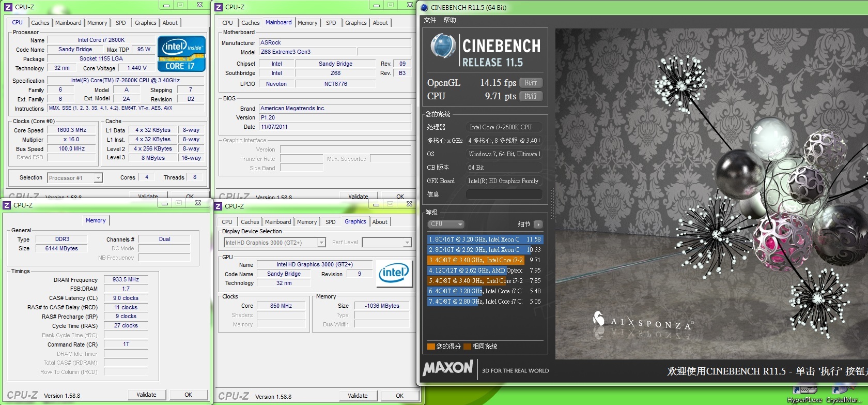
Task: Open Caches tab in Graphics window
Action: pos(250,222)
